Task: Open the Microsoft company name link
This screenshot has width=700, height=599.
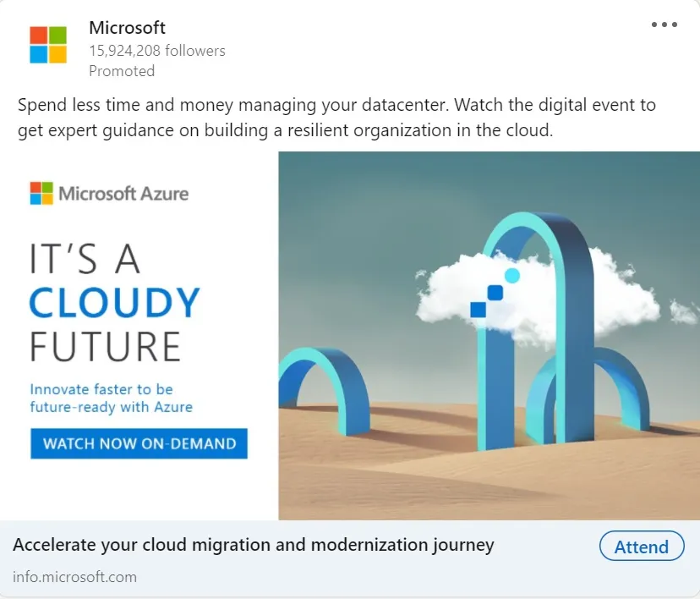Action: click(127, 28)
